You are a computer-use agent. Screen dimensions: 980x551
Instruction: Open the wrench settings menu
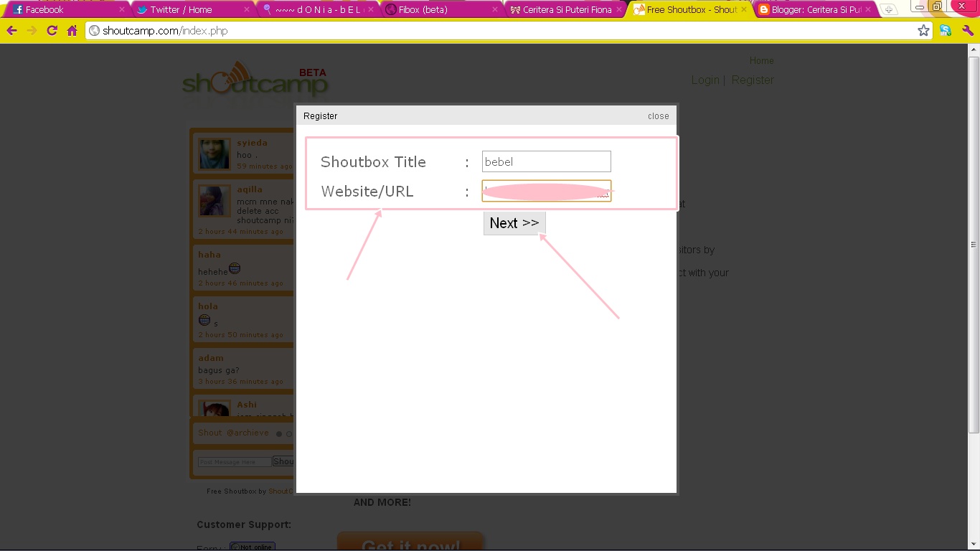(967, 31)
